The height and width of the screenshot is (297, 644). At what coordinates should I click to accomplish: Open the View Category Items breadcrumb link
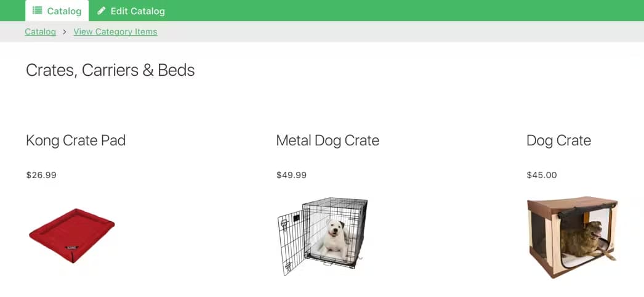pyautogui.click(x=115, y=31)
